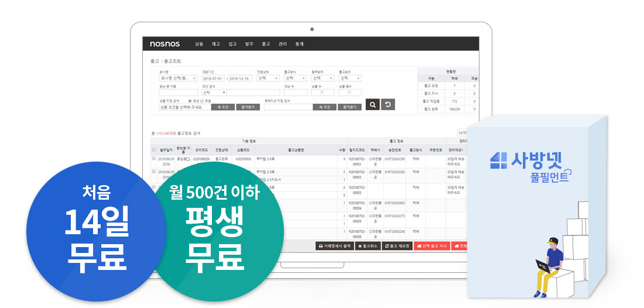Expand the 출고방식 filter dropdown

pyautogui.click(x=295, y=78)
